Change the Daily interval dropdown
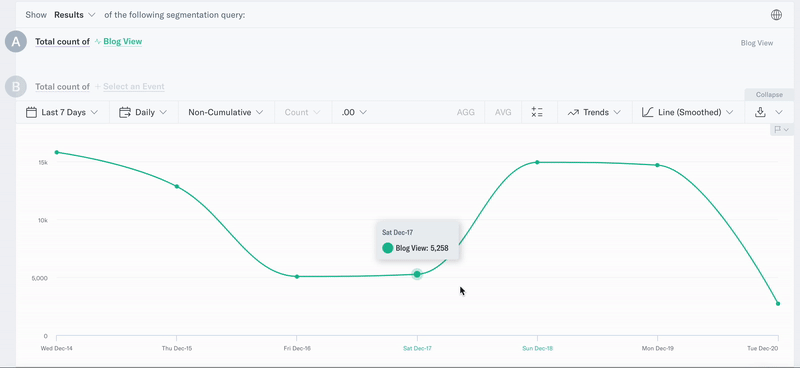 click(x=143, y=112)
